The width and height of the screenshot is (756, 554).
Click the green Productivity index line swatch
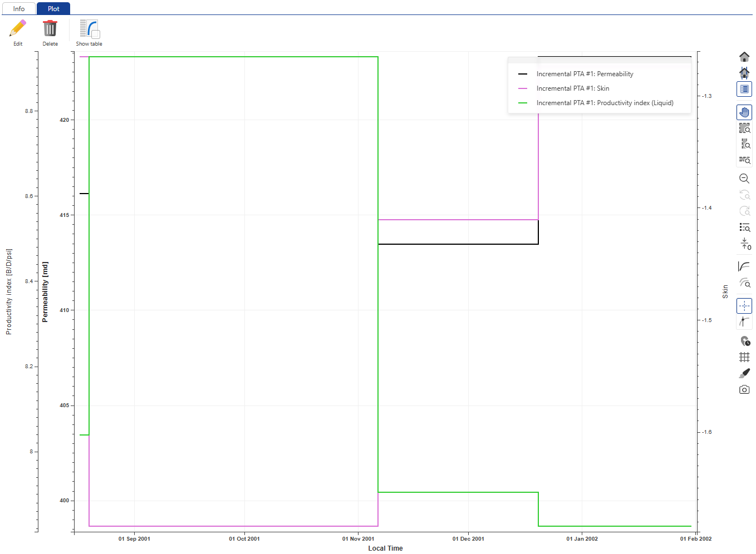(x=523, y=103)
